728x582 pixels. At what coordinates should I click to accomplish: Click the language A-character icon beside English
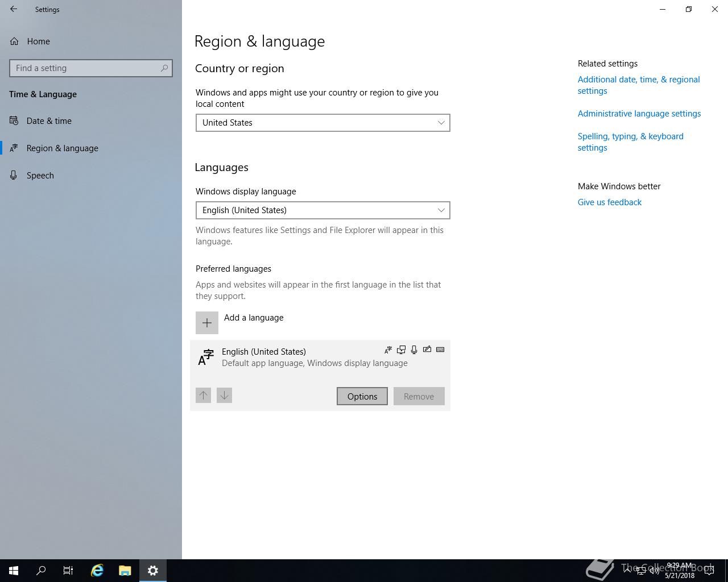(206, 357)
